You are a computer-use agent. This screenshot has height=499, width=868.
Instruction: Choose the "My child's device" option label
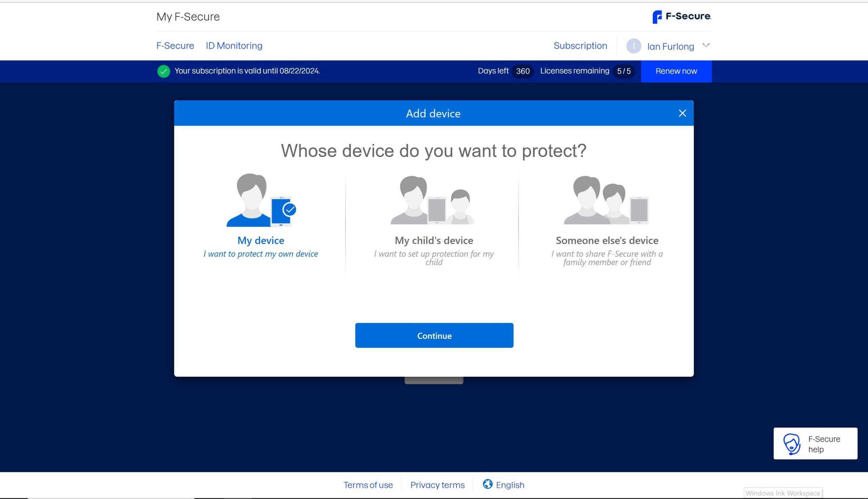[433, 241]
